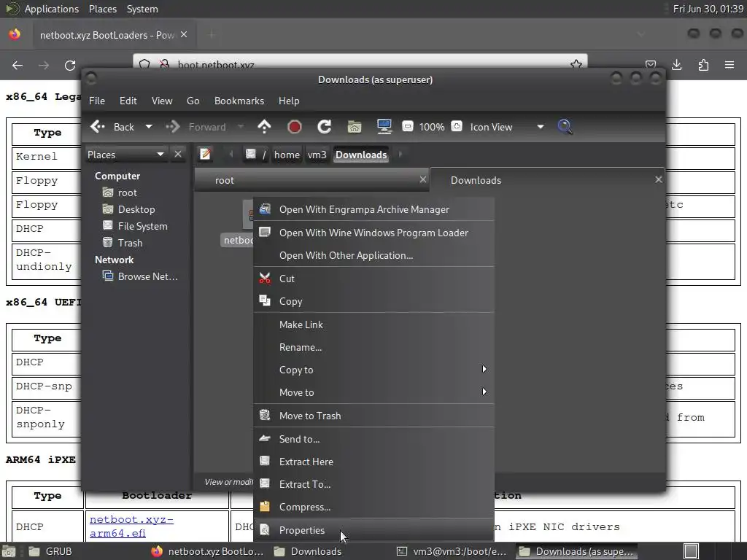747x560 pixels.
Task: Choose Rename from the context menu
Action: pos(374,347)
